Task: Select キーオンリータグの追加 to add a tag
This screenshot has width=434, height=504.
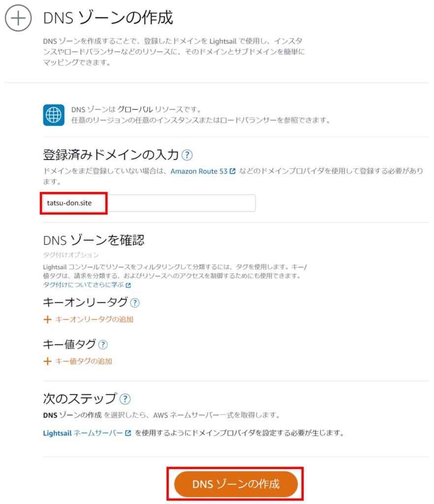Action: [94, 319]
